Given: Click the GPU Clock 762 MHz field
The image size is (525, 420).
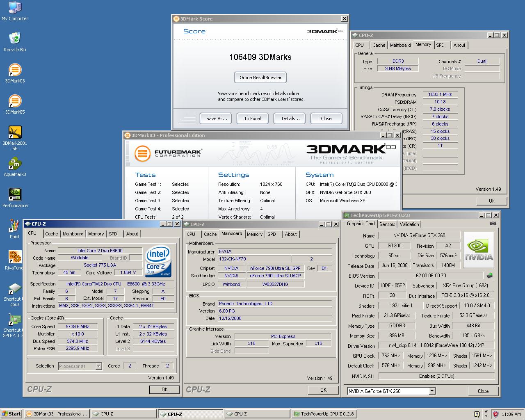Looking at the screenshot, I should coord(391,356).
